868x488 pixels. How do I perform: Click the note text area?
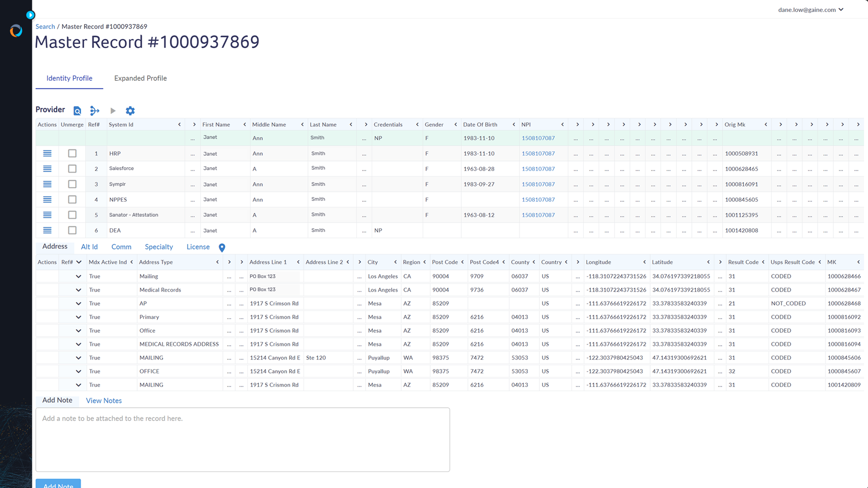click(243, 439)
